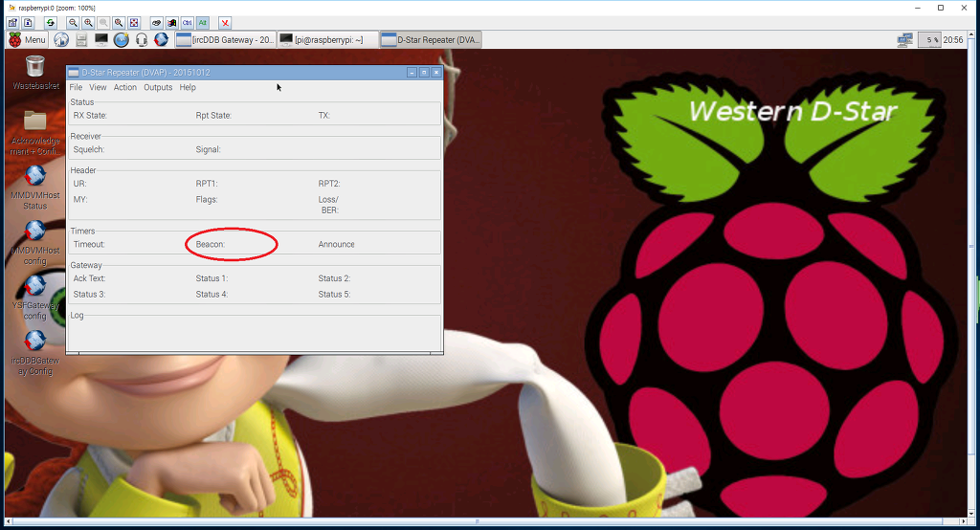Launch the web browser globe in panel
This screenshot has width=980, height=530.
pos(61,39)
